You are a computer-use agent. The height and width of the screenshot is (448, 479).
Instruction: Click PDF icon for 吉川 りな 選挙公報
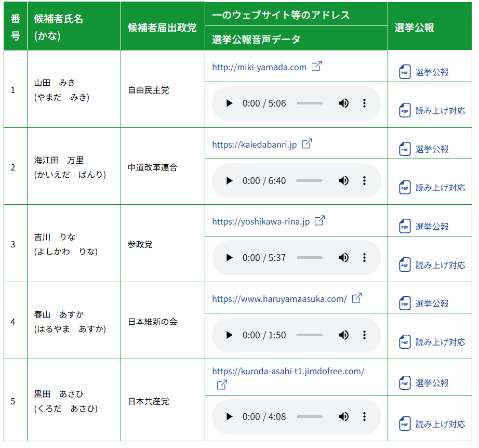(x=405, y=226)
